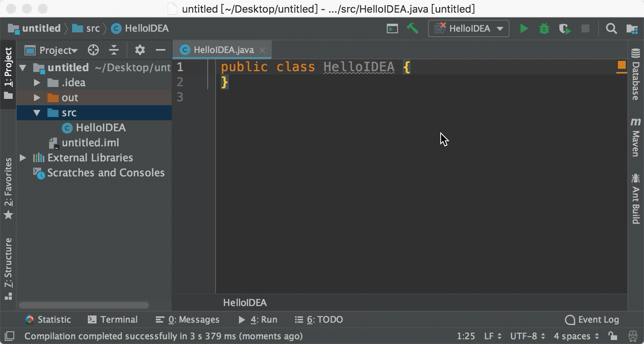Build the project with the hammer icon

click(413, 28)
